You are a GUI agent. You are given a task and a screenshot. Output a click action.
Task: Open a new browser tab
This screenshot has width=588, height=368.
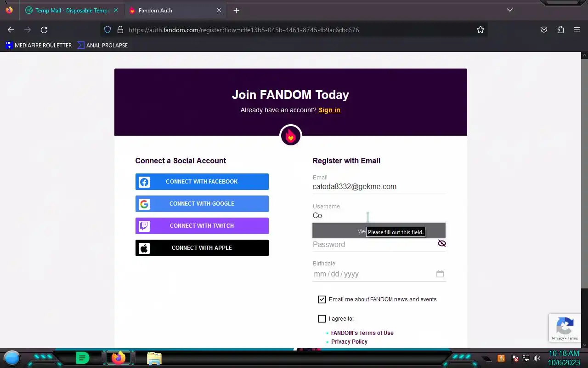(236, 10)
